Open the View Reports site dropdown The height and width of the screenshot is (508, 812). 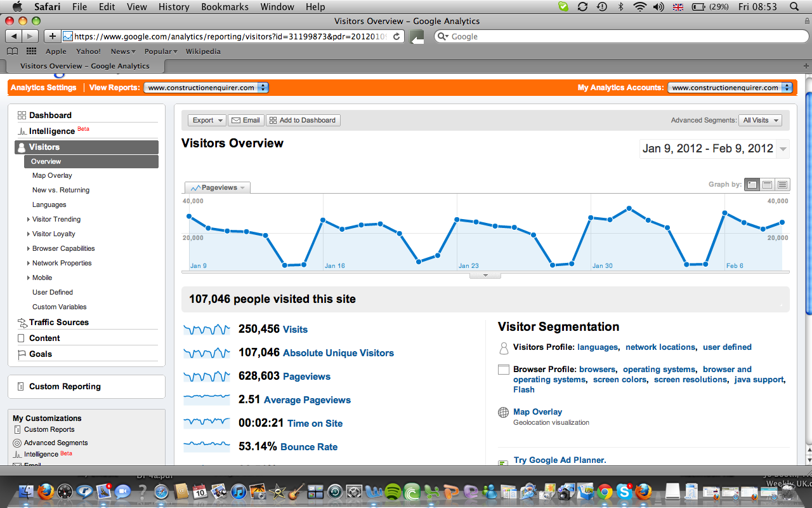(x=207, y=88)
